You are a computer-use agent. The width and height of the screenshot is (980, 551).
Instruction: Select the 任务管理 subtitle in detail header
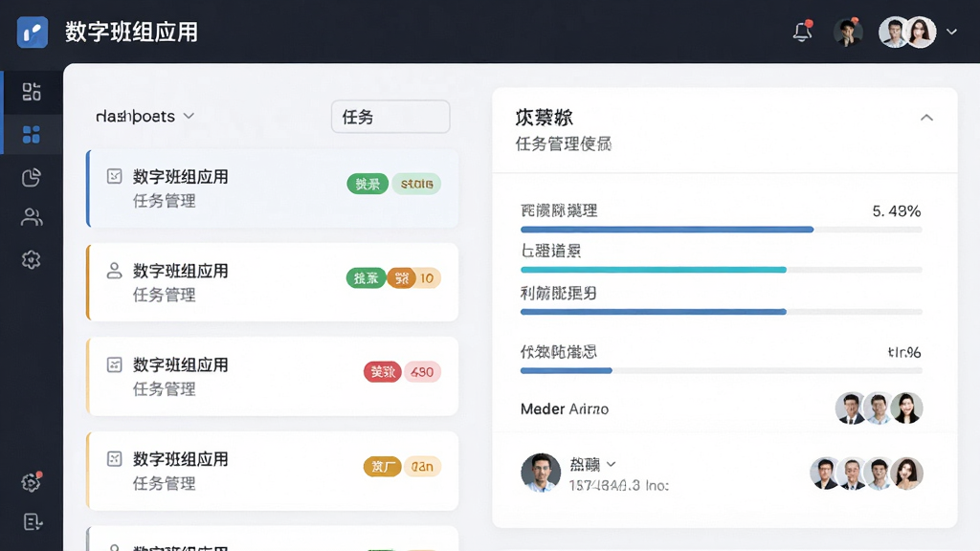tap(563, 144)
